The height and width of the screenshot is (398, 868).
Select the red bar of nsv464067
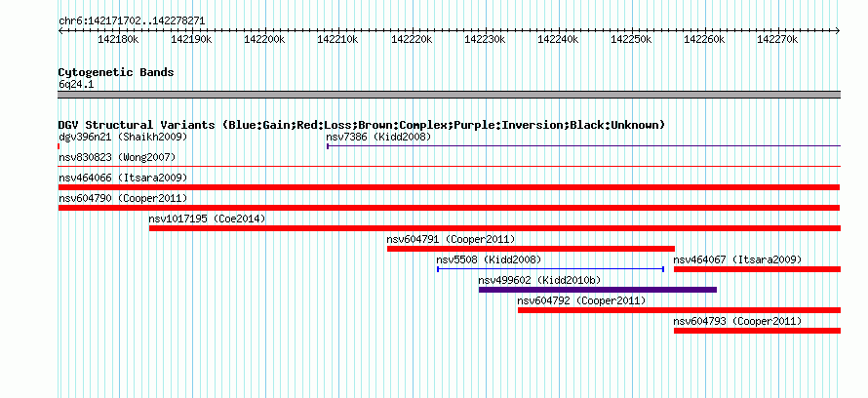[x=757, y=269]
